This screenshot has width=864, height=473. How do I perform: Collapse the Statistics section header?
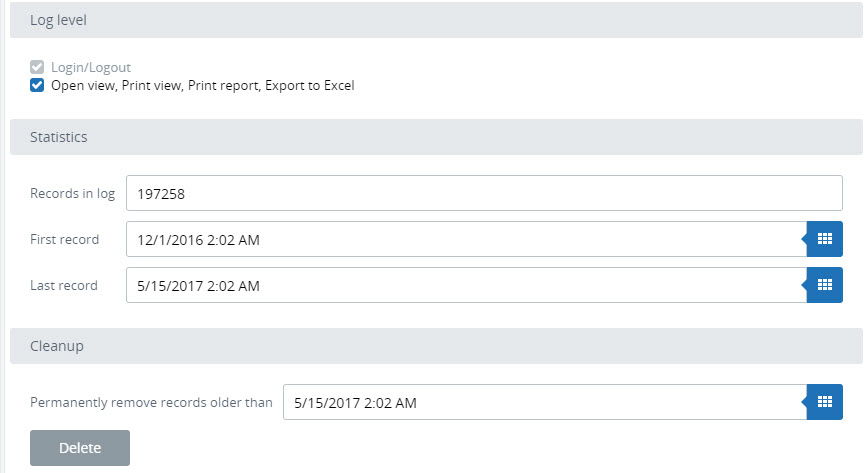point(436,137)
